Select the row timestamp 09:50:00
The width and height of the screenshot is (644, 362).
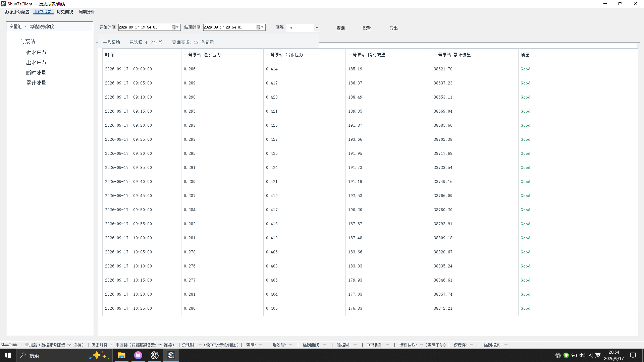pos(128,210)
